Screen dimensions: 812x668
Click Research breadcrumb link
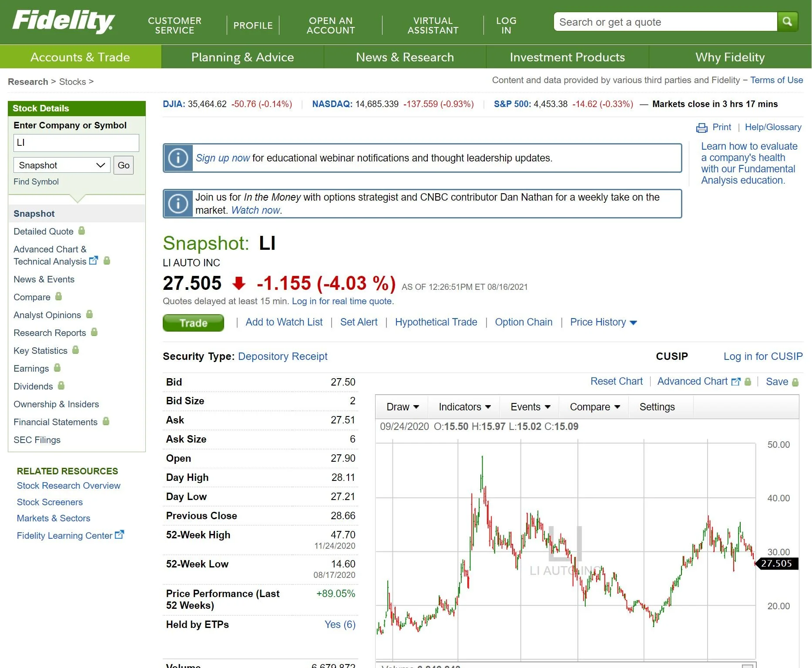(28, 82)
